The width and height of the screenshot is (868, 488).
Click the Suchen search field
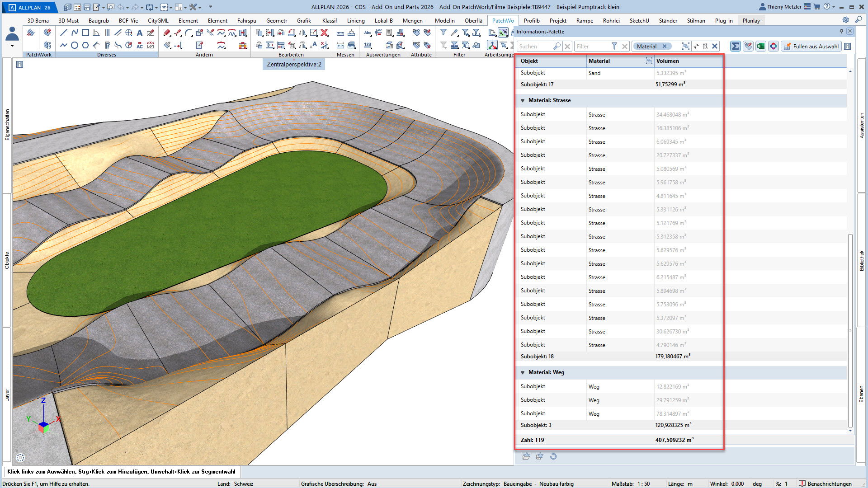click(534, 46)
